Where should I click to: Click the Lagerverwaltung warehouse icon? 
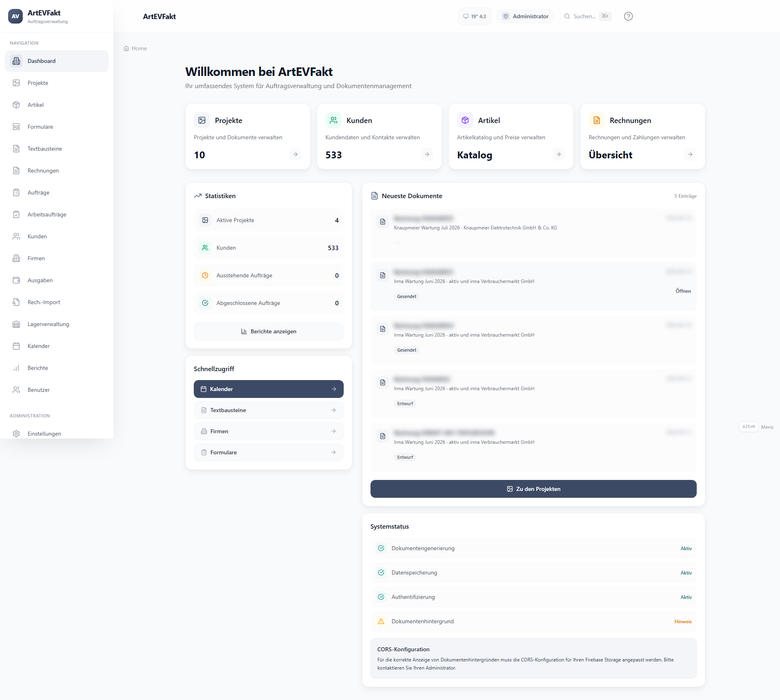click(16, 324)
